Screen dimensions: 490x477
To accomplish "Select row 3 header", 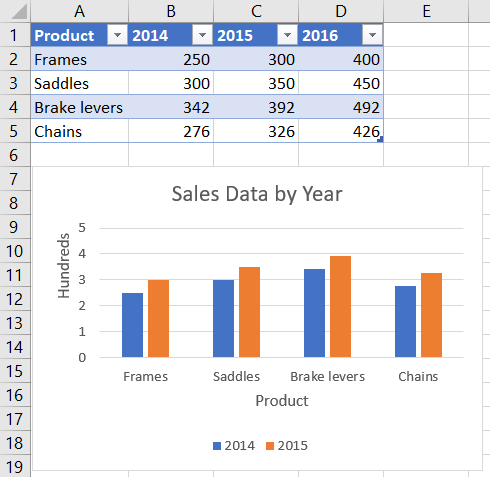I will [x=15, y=83].
